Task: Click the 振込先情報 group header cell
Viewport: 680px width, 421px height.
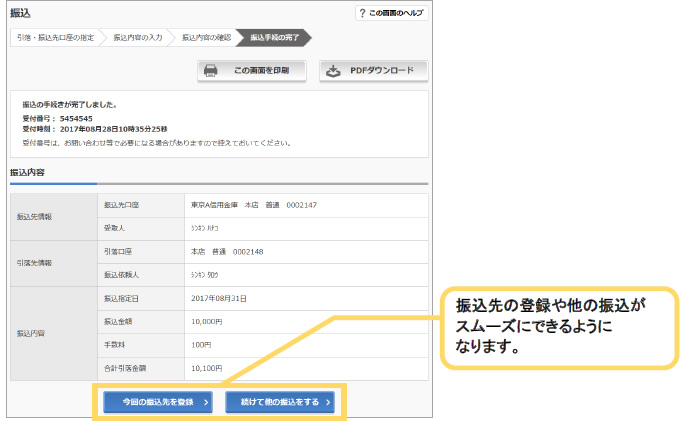Action: tap(54, 217)
